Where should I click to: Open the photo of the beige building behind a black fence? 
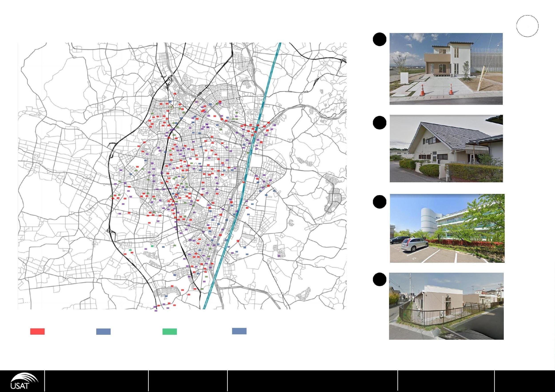[x=446, y=306]
